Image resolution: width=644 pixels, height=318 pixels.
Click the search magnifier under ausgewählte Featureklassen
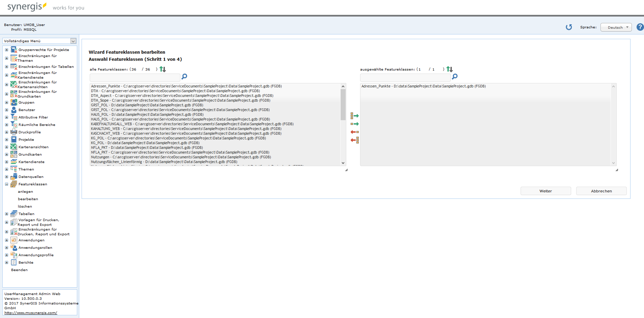click(455, 77)
